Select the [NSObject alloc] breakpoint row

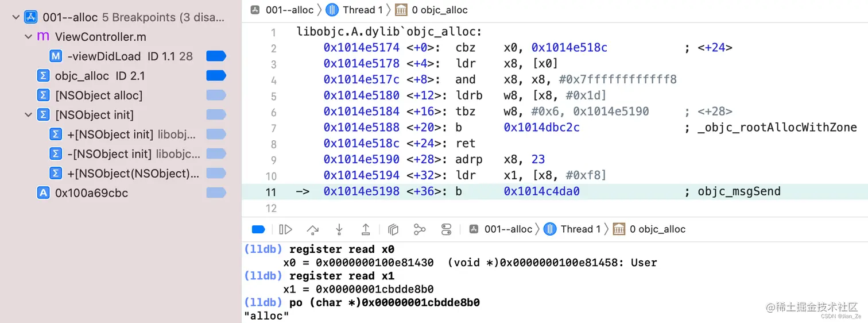pos(121,95)
